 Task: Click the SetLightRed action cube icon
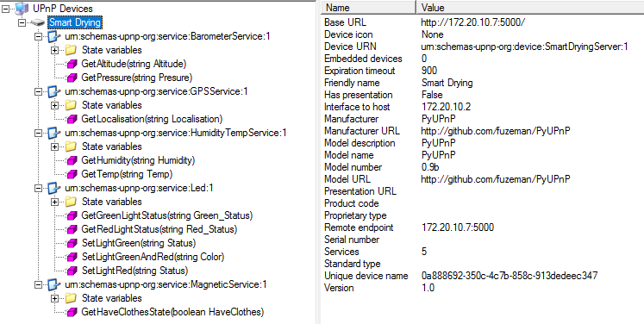(x=72, y=271)
